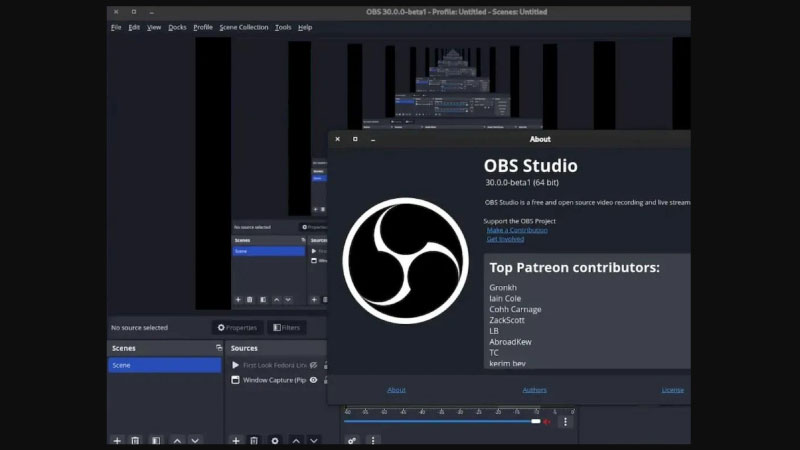Click the source Filters button

point(286,328)
